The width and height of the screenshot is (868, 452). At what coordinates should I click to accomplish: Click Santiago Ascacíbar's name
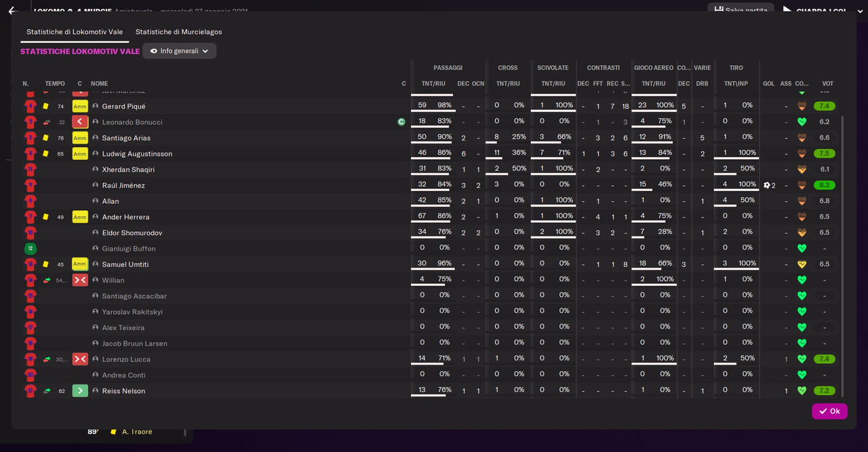click(134, 296)
